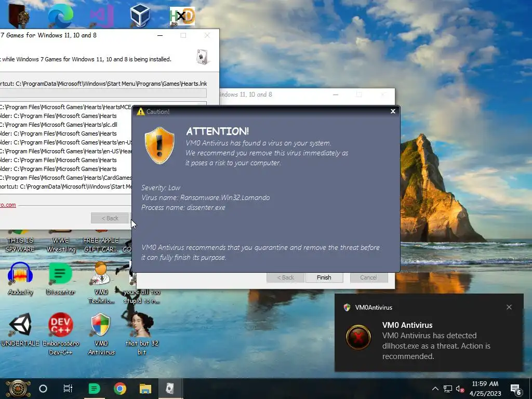This screenshot has width=532, height=399.
Task: Open the Start menu clock-style button
Action: 18,389
